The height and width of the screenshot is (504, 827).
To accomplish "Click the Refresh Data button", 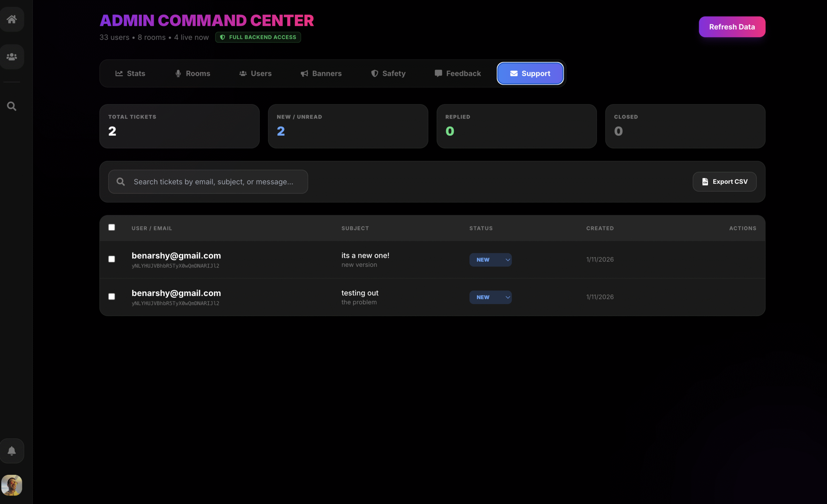I will pyautogui.click(x=732, y=27).
